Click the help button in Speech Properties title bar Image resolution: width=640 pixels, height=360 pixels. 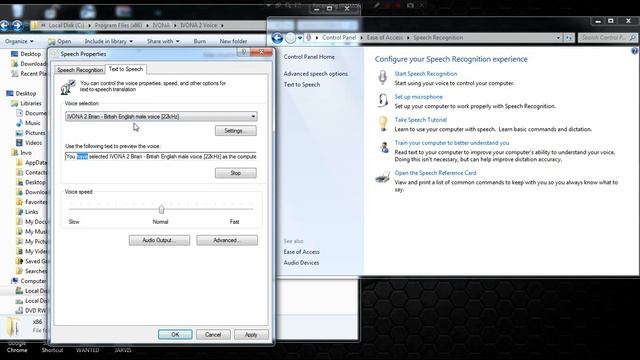(x=244, y=52)
